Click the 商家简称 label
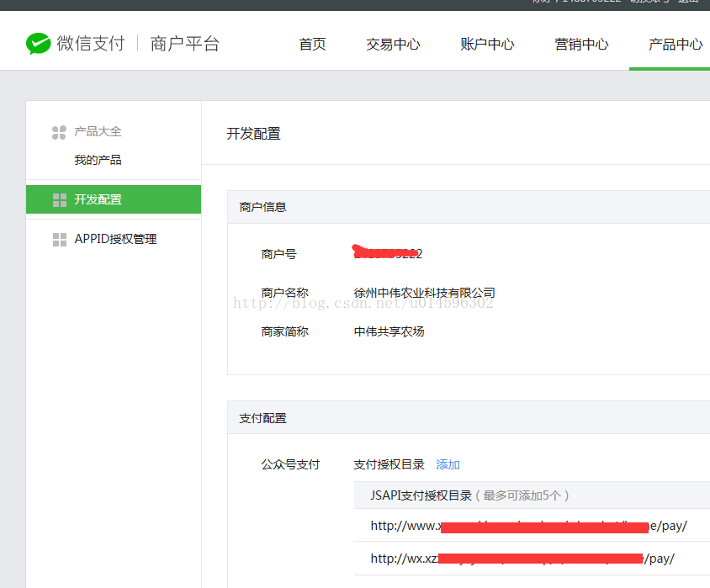This screenshot has width=710, height=588. [x=284, y=331]
